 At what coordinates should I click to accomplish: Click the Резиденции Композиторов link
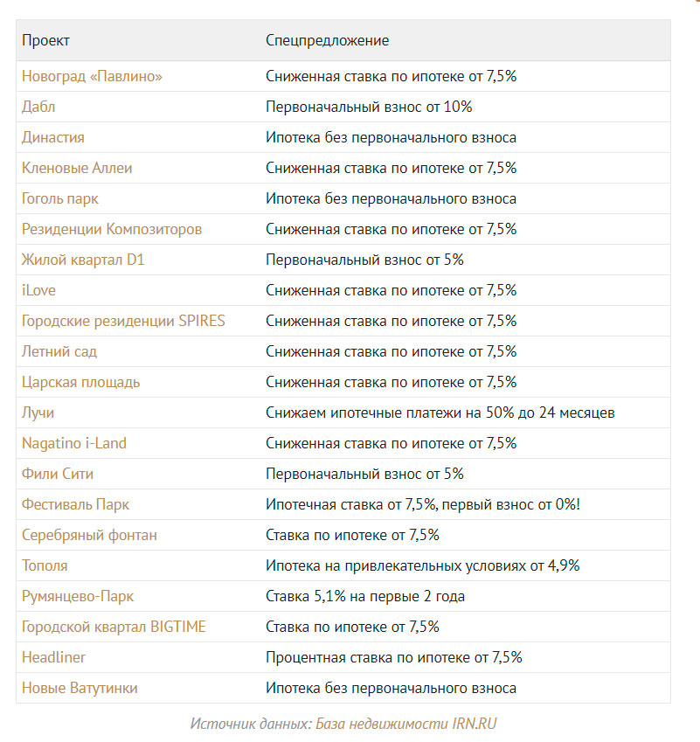pyautogui.click(x=111, y=229)
